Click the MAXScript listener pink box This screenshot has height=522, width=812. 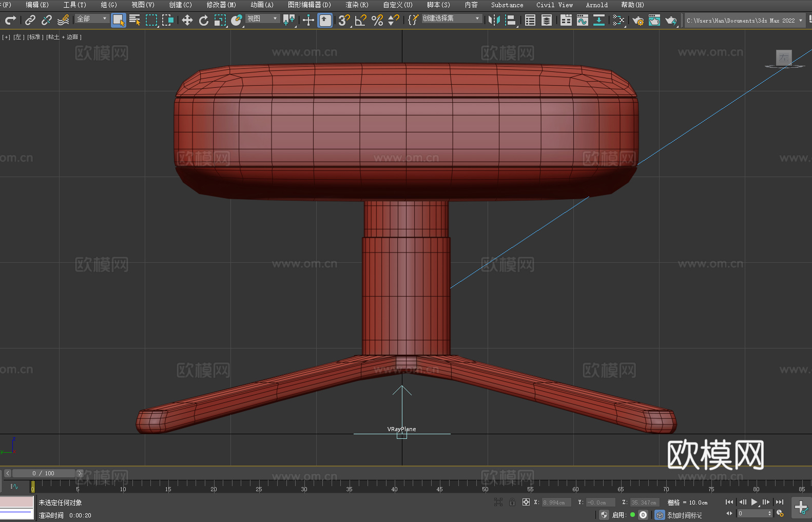tap(17, 501)
